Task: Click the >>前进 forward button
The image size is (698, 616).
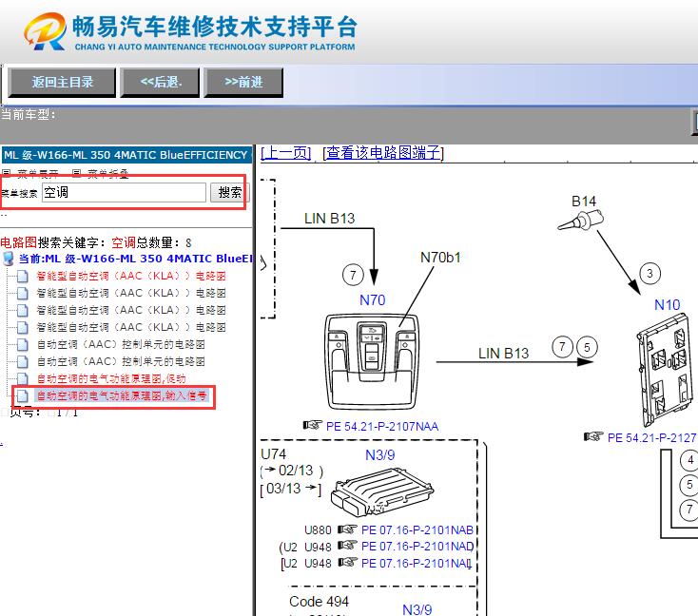Action: pyautogui.click(x=243, y=83)
